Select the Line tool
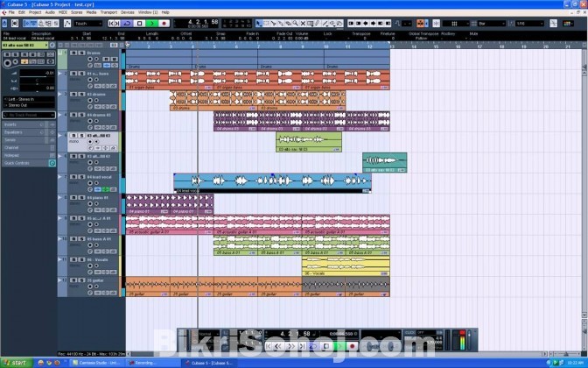 (325, 24)
